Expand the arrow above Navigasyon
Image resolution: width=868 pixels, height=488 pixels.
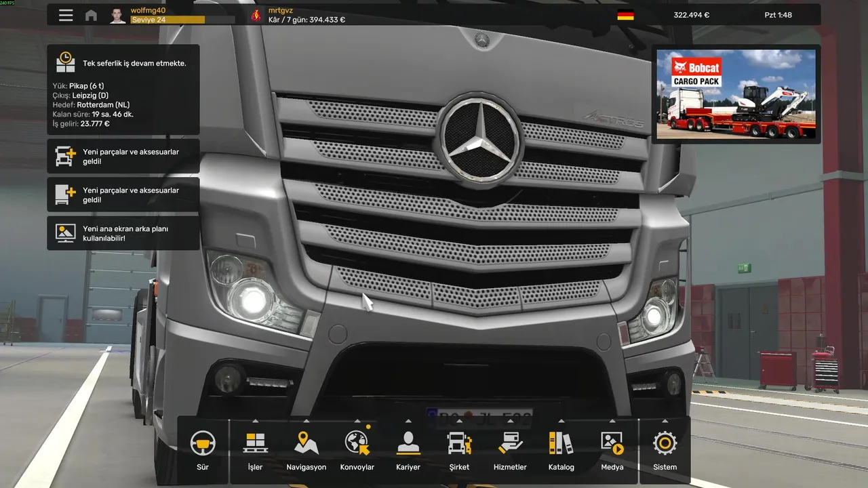point(307,421)
